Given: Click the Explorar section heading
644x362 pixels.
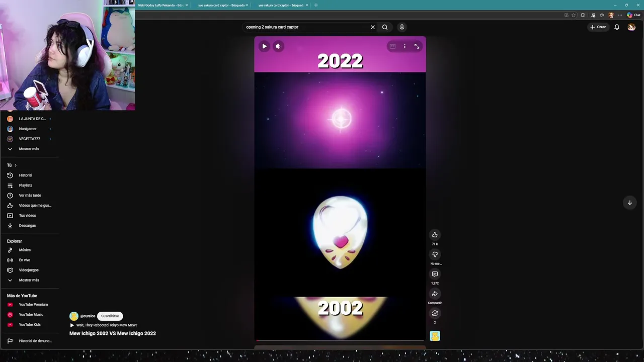Looking at the screenshot, I should click(15, 241).
